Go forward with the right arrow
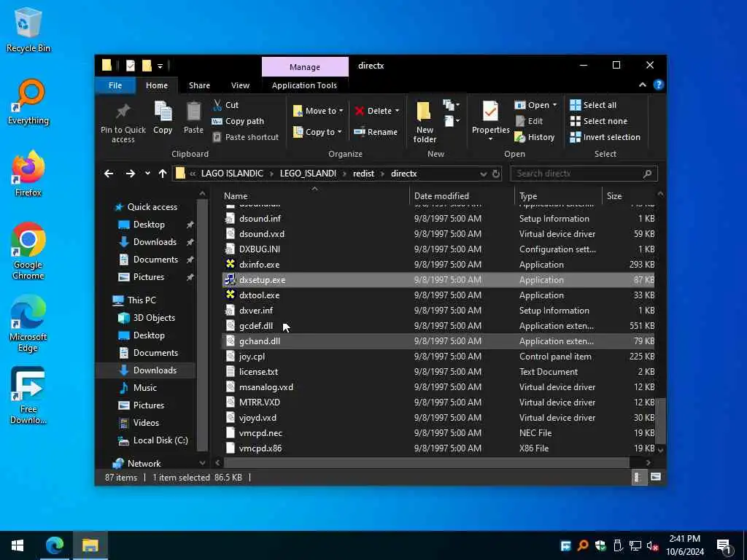 130,174
